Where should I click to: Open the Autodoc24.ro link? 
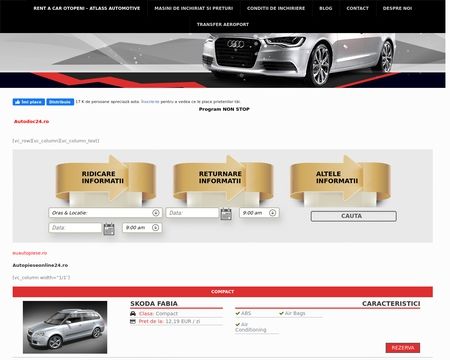[x=31, y=121]
